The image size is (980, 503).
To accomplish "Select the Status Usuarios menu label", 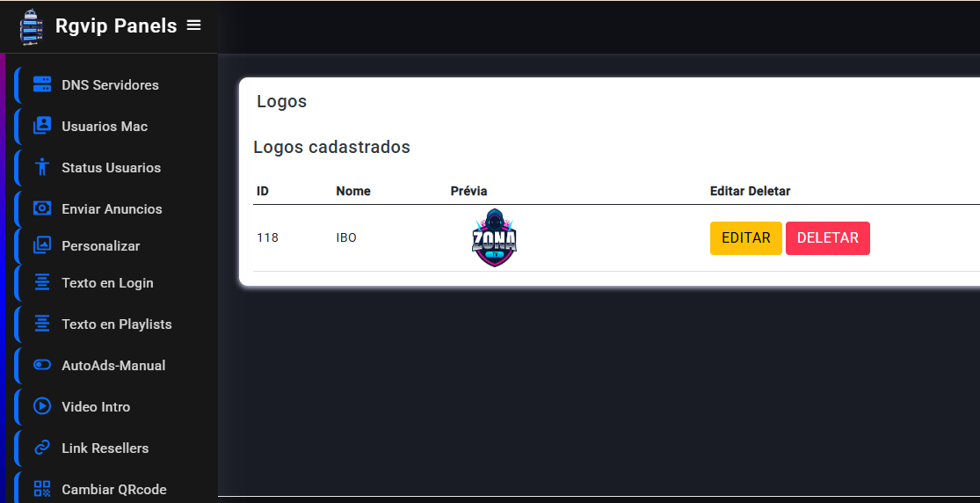I will [x=112, y=168].
